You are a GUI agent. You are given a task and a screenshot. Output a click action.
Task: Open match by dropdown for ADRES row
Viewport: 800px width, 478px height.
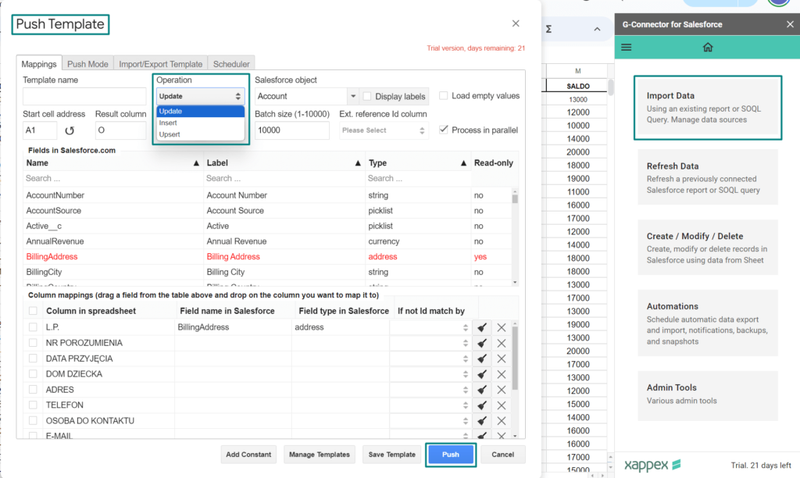coord(430,390)
